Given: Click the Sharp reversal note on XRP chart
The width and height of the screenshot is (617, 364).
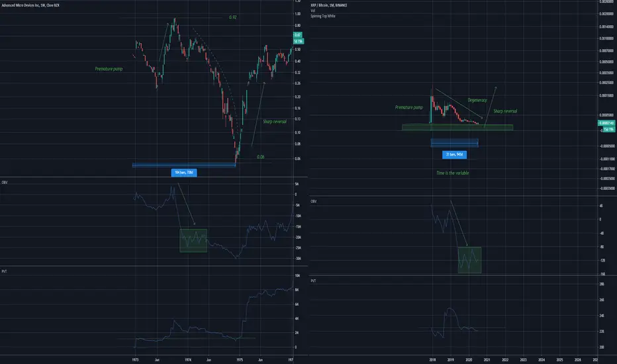Looking at the screenshot, I should 505,111.
